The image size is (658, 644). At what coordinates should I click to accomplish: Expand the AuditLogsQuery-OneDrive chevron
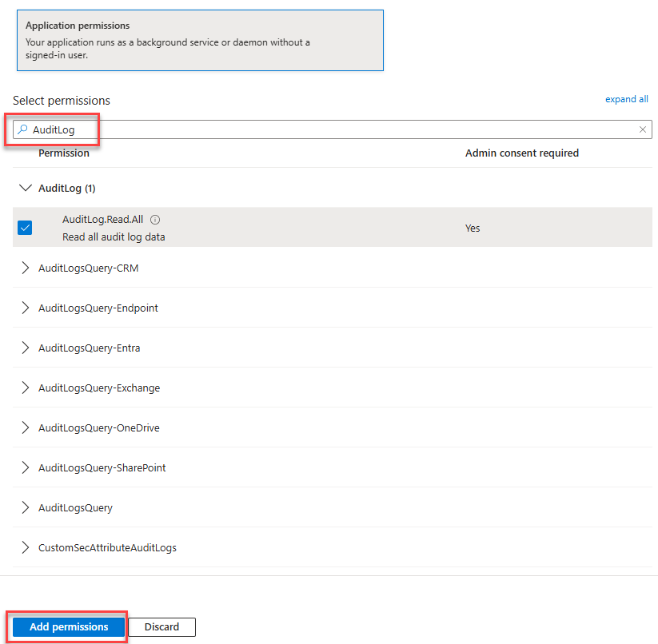[25, 428]
